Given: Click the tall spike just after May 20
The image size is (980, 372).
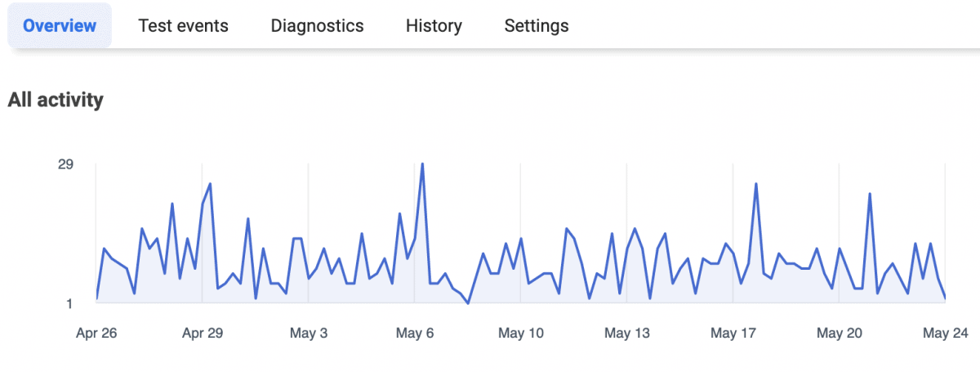Looking at the screenshot, I should (870, 194).
